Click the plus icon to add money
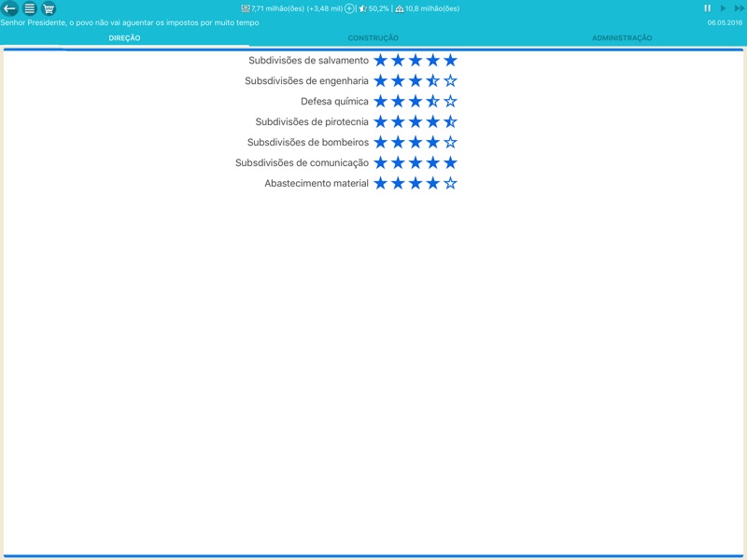The height and width of the screenshot is (560, 747). coord(349,8)
